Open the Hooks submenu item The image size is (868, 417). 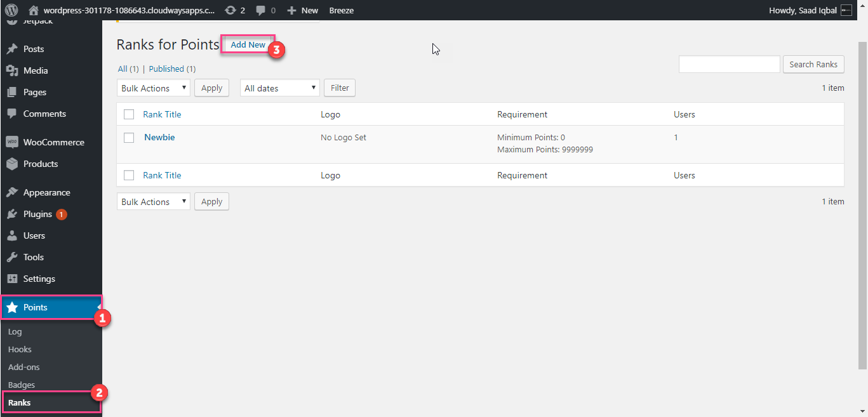point(20,349)
